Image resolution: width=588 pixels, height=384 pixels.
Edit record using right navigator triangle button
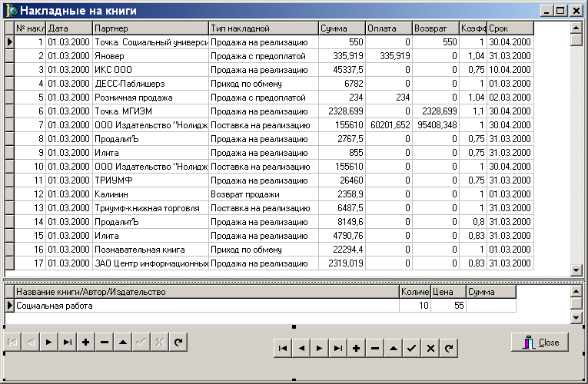click(x=393, y=349)
